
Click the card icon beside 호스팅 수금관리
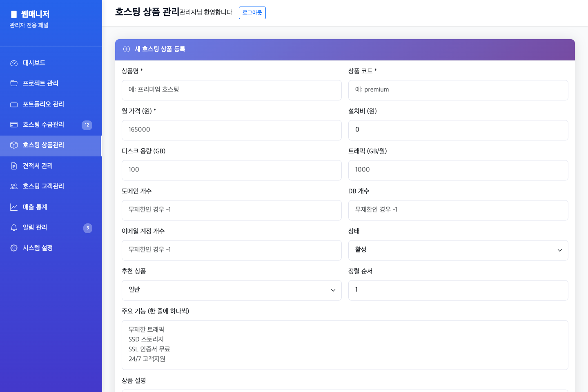point(14,125)
